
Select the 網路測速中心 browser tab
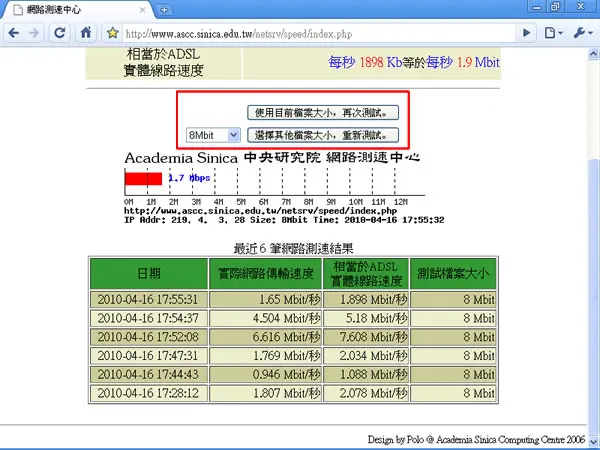[77, 10]
